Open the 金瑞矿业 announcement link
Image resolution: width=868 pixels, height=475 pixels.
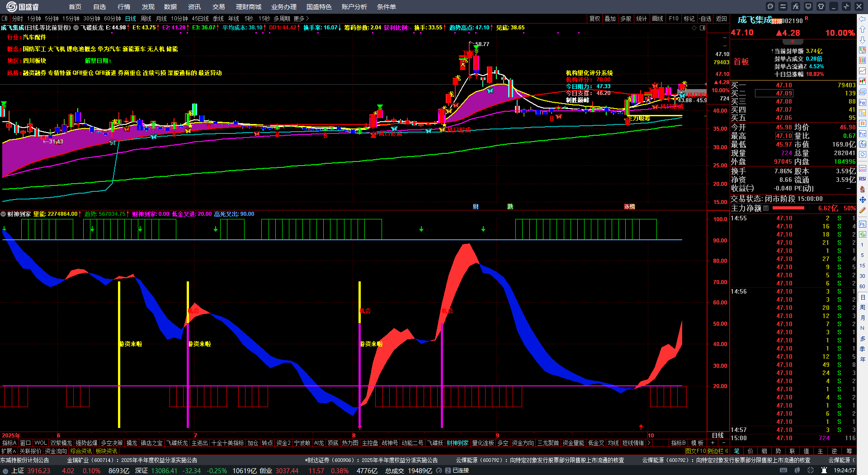point(132,460)
